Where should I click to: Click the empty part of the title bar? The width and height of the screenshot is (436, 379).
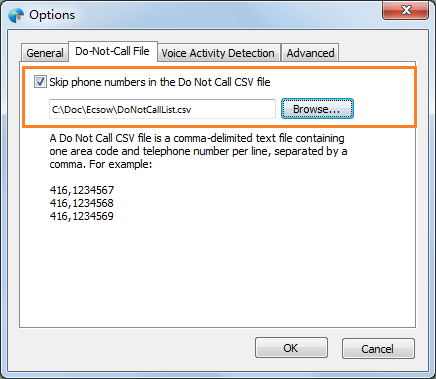click(x=227, y=14)
